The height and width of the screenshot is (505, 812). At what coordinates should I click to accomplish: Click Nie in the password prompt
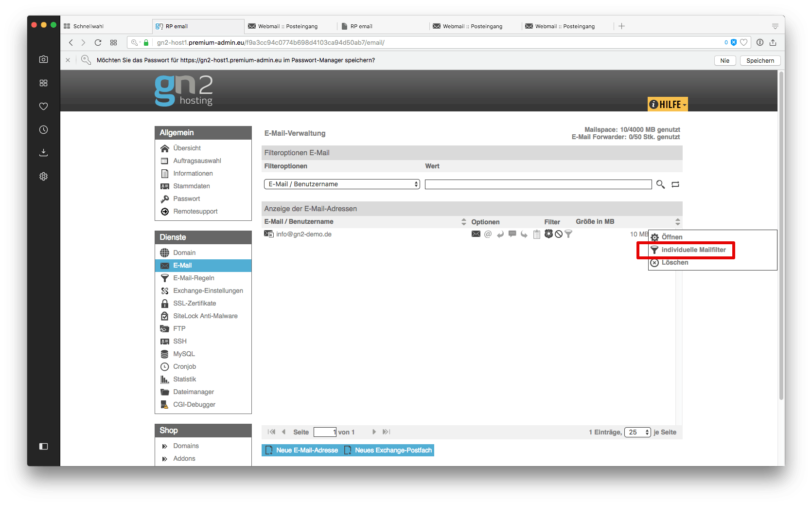(724, 60)
